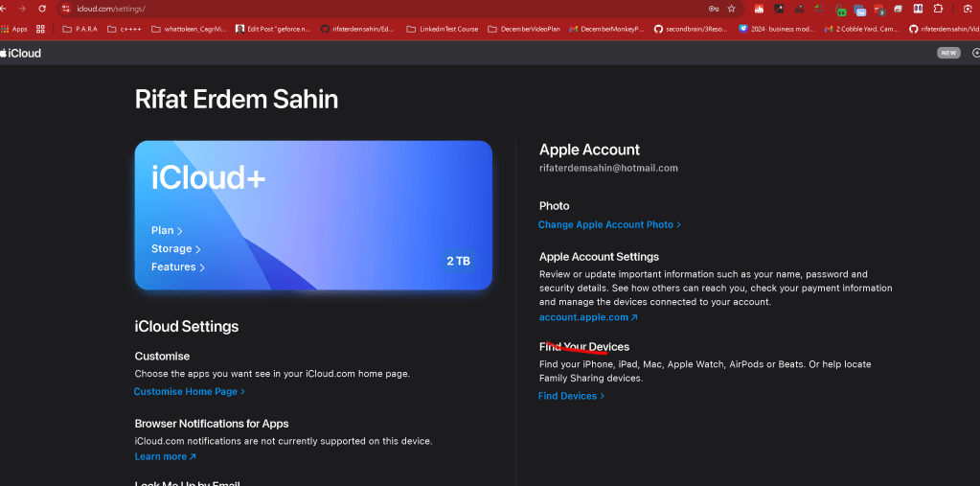Viewport: 980px width, 486px height.
Task: Open the DecemberVideoPlan bookmark folder
Action: (524, 29)
